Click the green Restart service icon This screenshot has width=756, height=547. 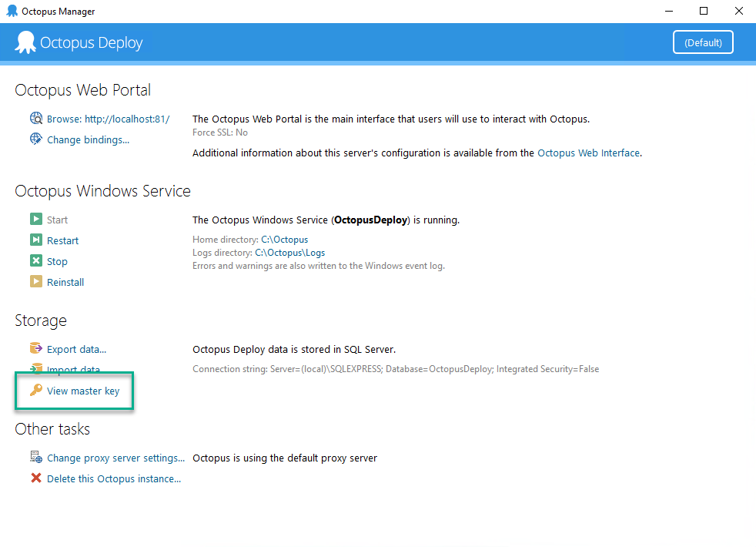35,240
